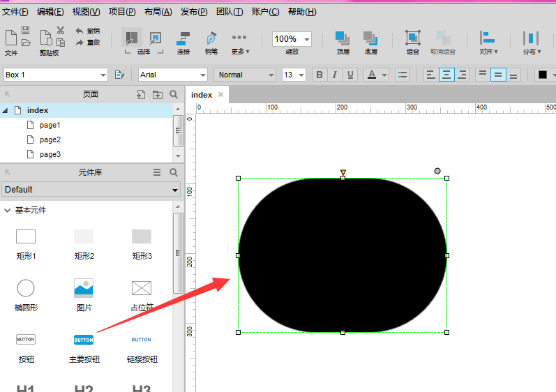The height and width of the screenshot is (392, 556).
Task: Open the 发布(P) menu
Action: coord(194,12)
